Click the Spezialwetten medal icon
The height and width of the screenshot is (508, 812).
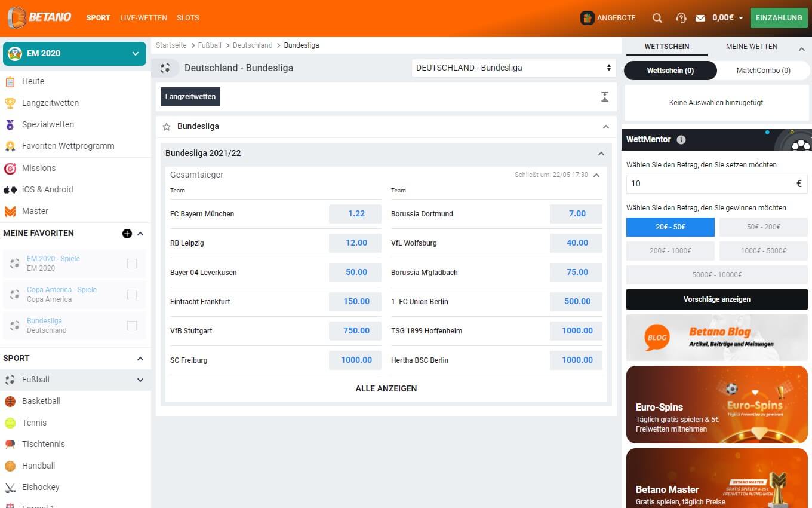tap(10, 124)
